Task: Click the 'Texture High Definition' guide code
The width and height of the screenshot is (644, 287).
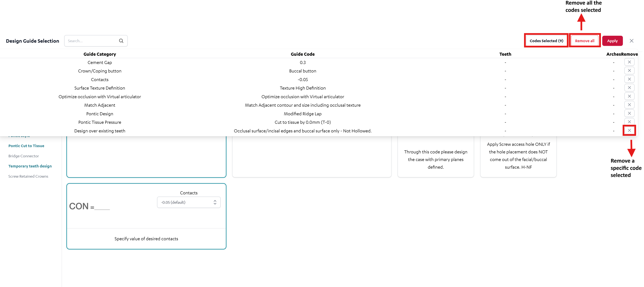Action: click(302, 88)
